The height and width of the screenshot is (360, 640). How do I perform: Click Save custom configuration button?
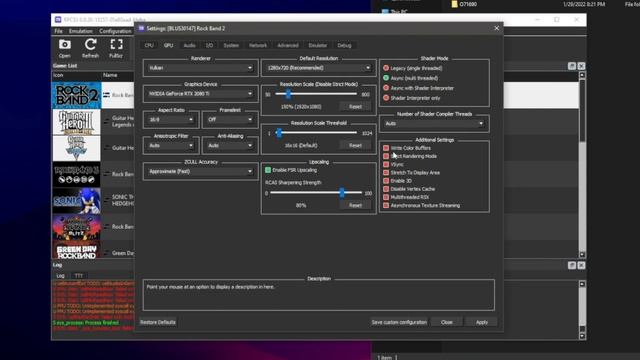(x=399, y=322)
